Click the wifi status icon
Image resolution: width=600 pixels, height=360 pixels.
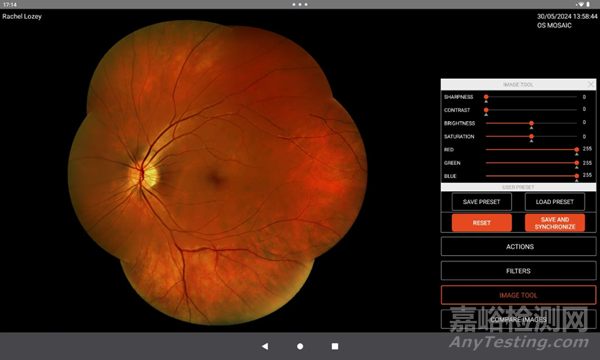pyautogui.click(x=581, y=5)
